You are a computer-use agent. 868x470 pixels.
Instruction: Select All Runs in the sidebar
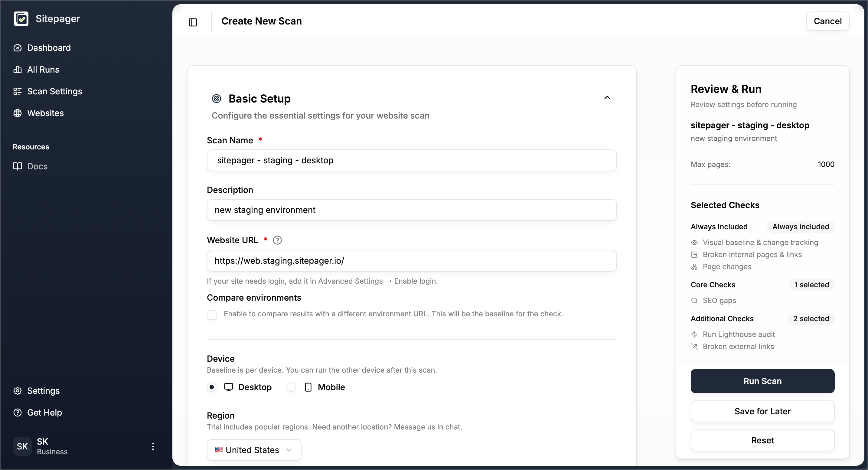point(43,69)
